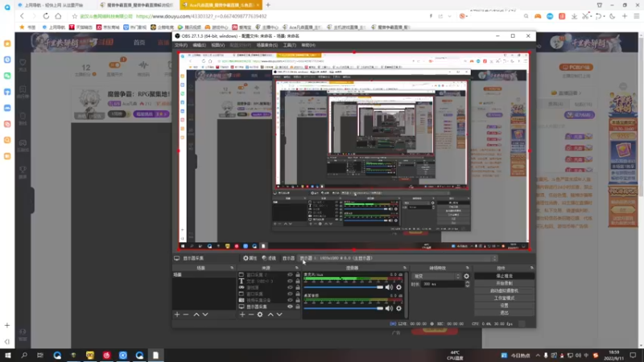Go back in the browser
Image resolution: width=644 pixels, height=362 pixels.
click(23, 16)
